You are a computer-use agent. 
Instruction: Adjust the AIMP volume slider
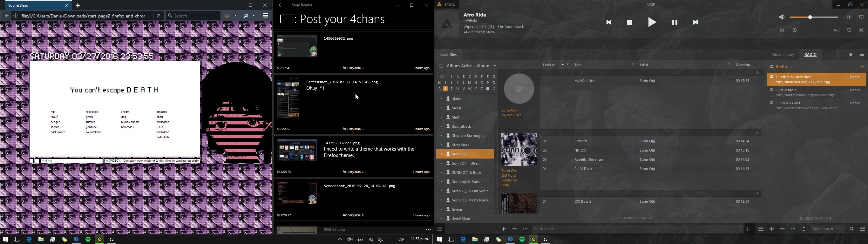point(814,17)
